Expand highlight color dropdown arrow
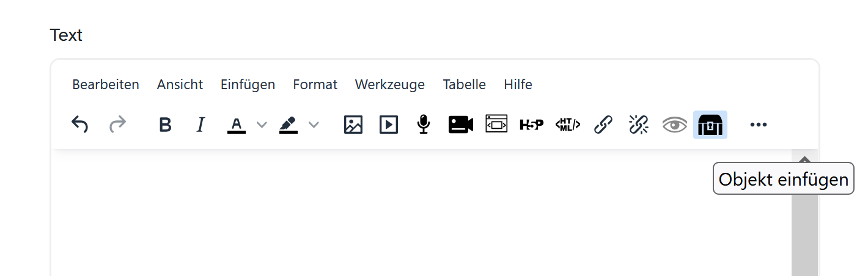Image resolution: width=868 pixels, height=276 pixels. pyautogui.click(x=314, y=125)
